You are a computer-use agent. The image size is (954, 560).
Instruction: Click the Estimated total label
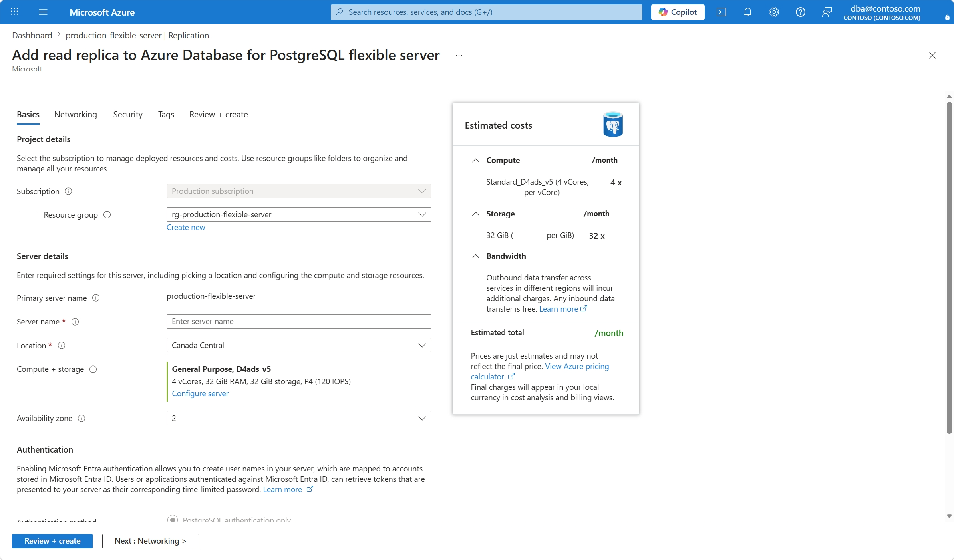tap(497, 332)
